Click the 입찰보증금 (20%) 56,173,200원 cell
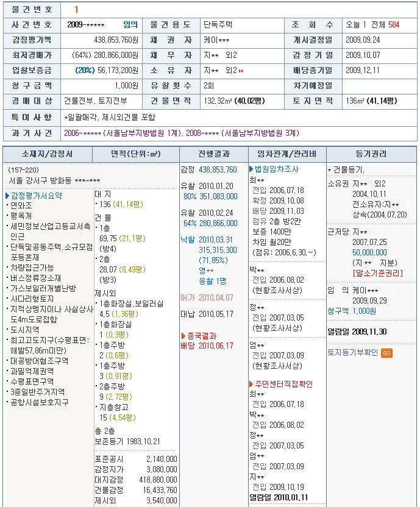 [101, 71]
